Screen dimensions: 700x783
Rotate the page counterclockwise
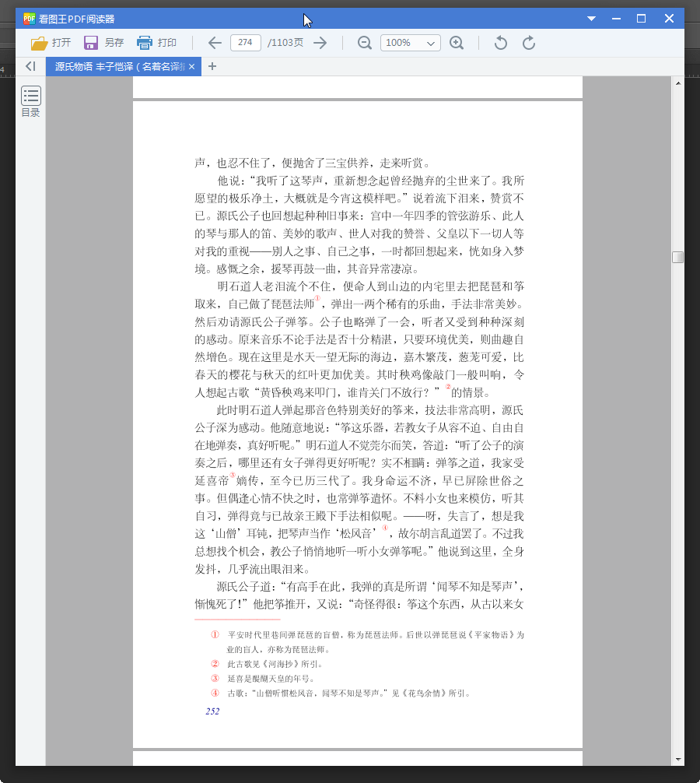click(499, 43)
